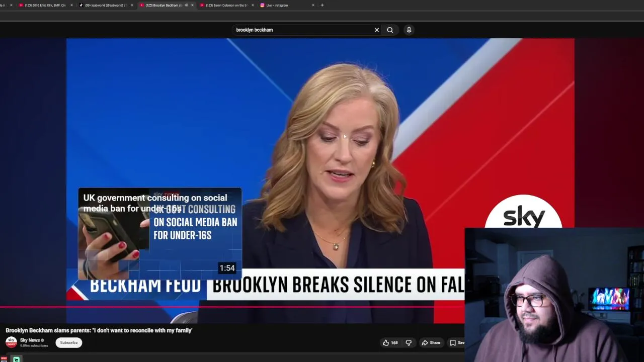Screen dimensions: 644x362
Task: Close the Baron Coleman tab
Action: [x=253, y=5]
